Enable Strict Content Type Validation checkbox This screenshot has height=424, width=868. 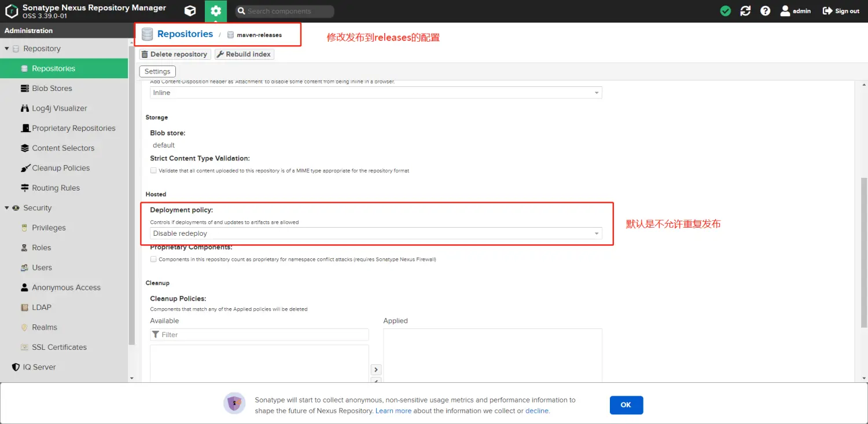[153, 171]
